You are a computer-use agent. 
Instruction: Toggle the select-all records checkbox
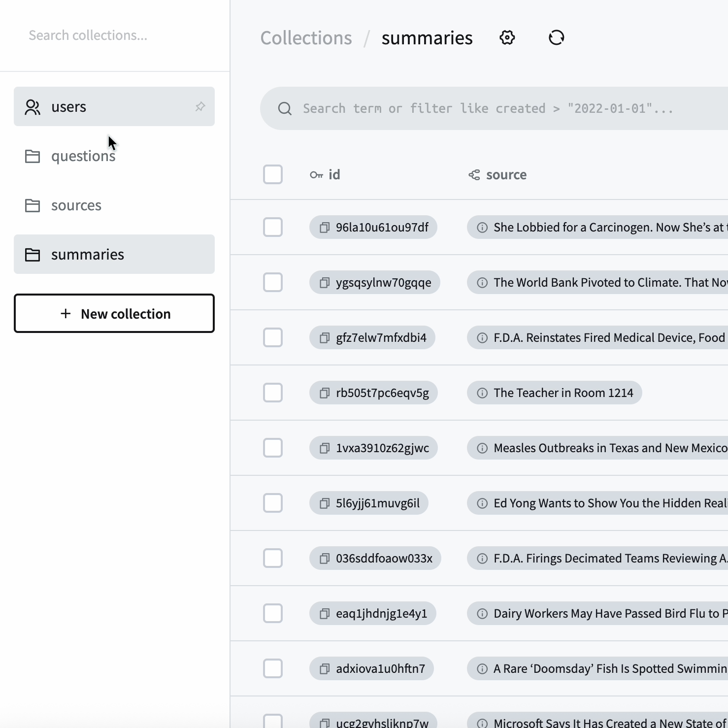tap(273, 174)
